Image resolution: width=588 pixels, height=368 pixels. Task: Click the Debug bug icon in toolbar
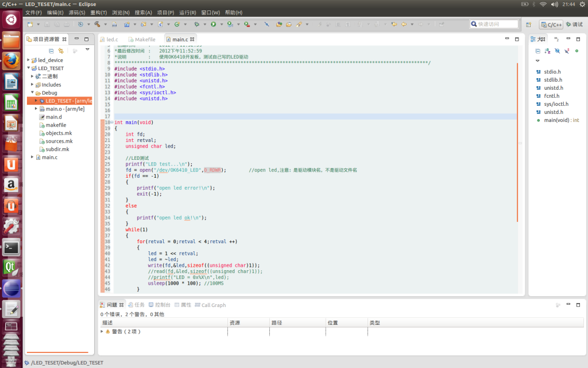pos(196,24)
